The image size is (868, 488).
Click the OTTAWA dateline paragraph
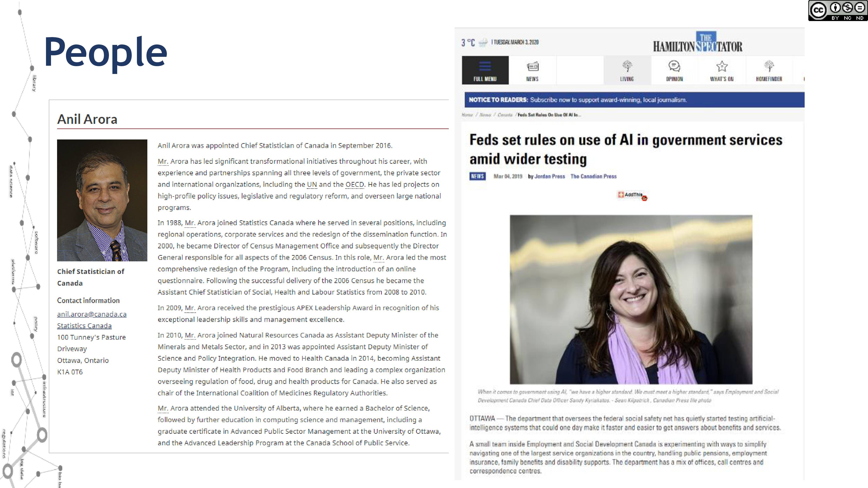(625, 423)
